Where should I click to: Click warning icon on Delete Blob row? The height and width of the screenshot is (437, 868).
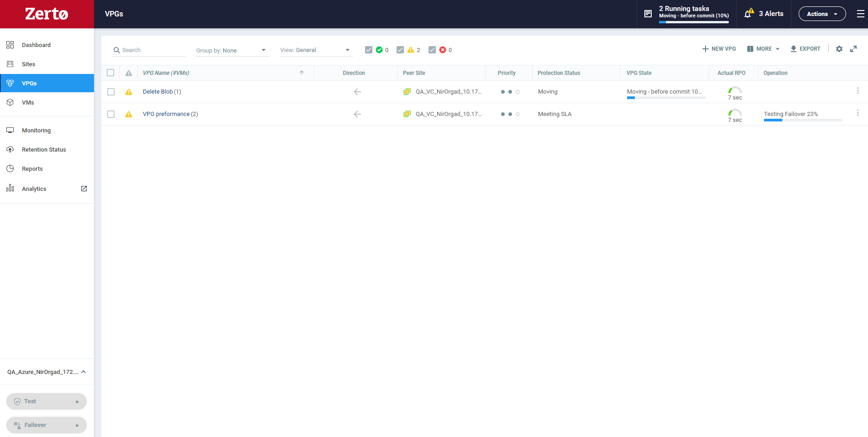pos(129,92)
